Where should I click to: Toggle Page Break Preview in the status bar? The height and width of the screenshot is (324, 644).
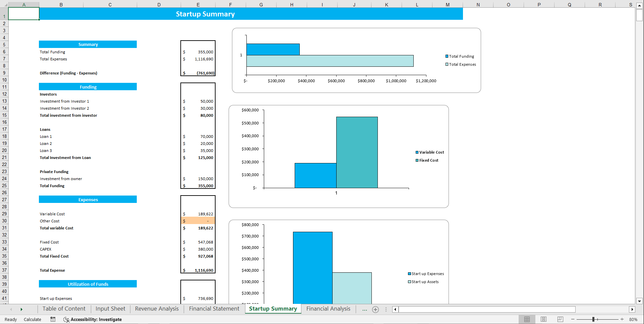pos(560,319)
